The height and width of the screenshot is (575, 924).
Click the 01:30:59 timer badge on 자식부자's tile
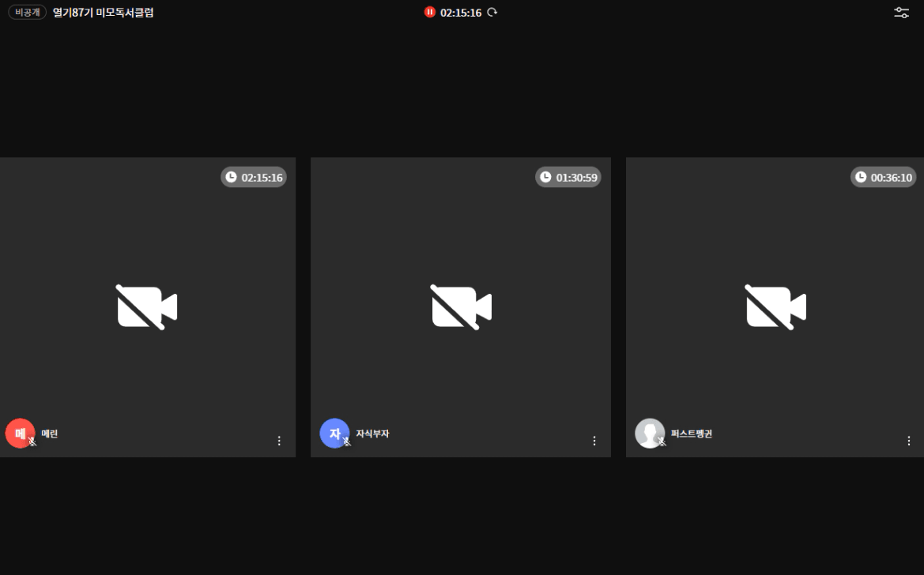[568, 178]
